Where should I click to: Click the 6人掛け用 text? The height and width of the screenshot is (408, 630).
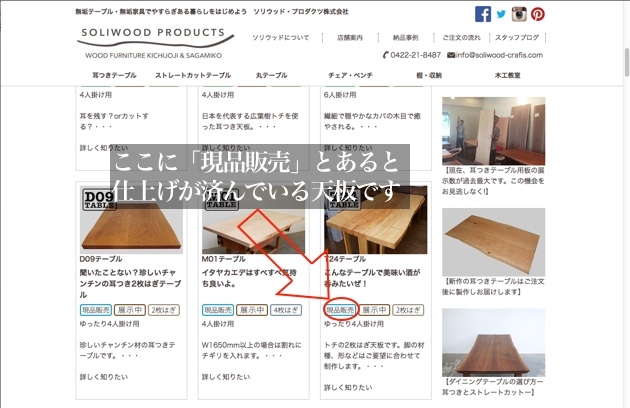pos(340,95)
